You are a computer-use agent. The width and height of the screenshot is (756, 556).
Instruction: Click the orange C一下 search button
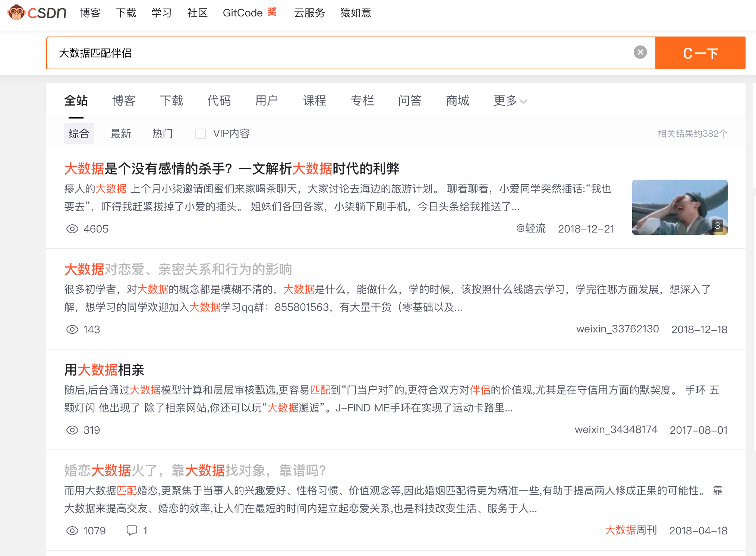click(x=700, y=53)
